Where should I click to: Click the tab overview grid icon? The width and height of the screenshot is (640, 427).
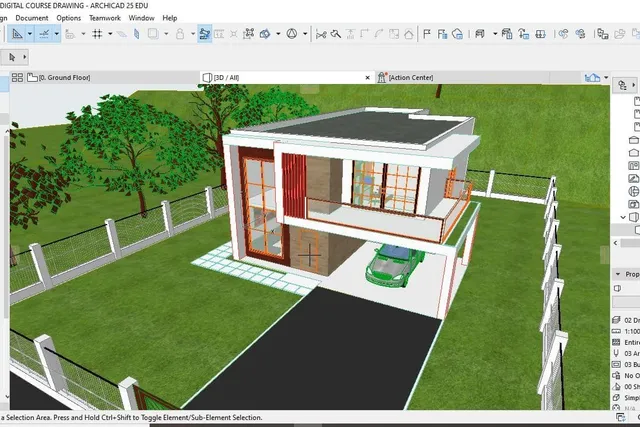(17, 78)
